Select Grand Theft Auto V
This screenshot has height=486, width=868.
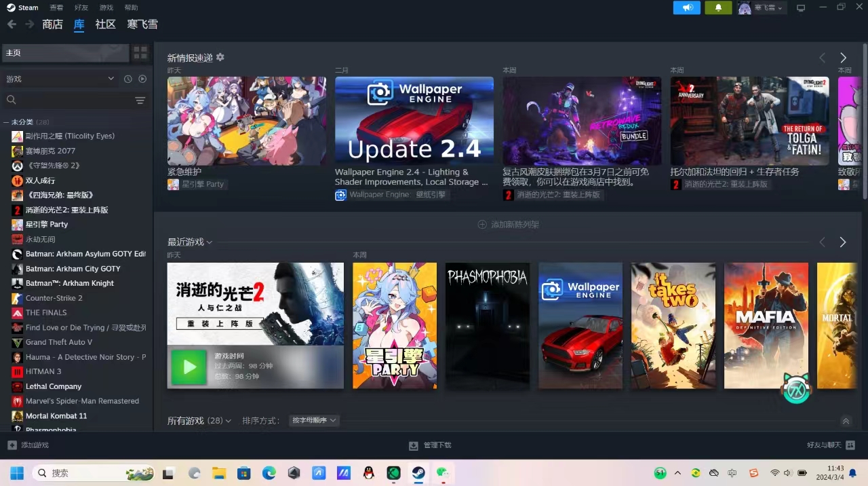(x=58, y=342)
